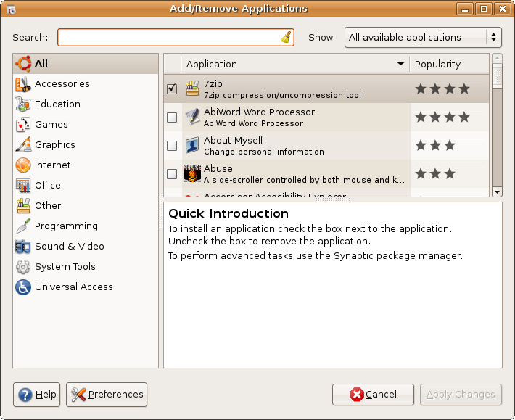Screen dimensions: 515x420
Task: Open the Accessories category icon
Action: click(23, 83)
